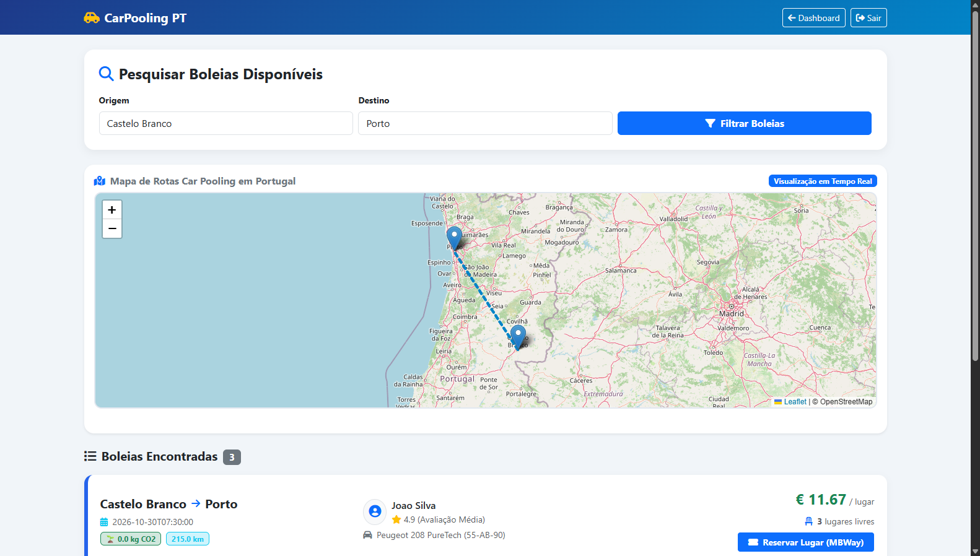Viewport: 980px width, 556px height.
Task: Click the Visualização em Tempo Real badge
Action: tap(823, 181)
